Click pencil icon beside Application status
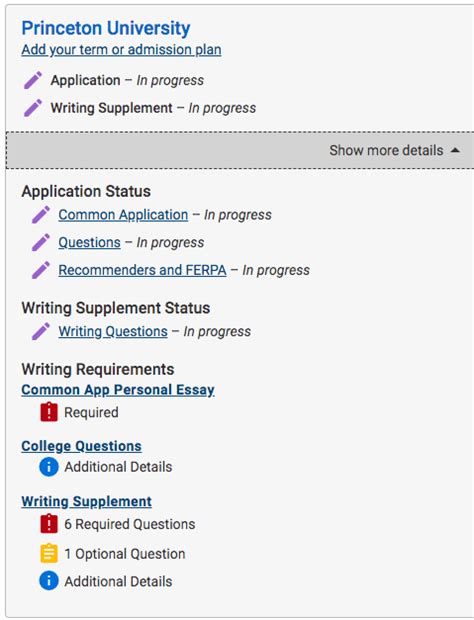This screenshot has height=620, width=474. 33,80
